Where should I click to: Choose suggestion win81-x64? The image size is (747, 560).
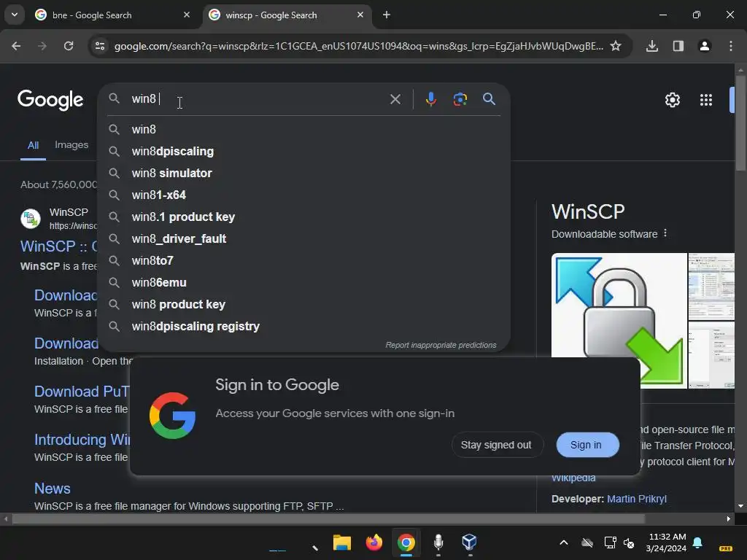pos(303,195)
